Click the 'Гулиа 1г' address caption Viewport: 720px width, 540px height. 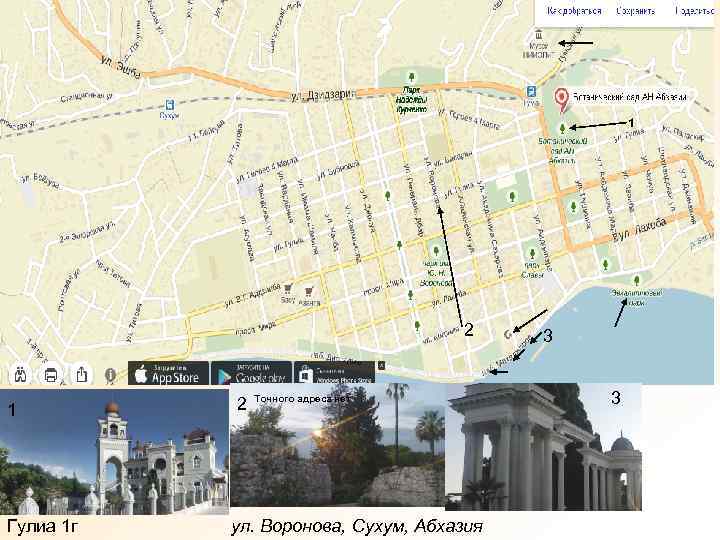point(42,527)
